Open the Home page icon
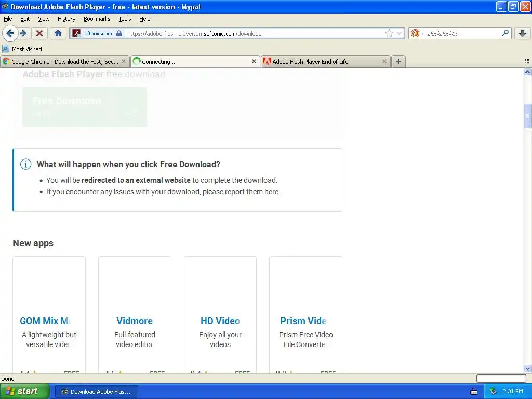Screen dimensions: 532x399 pos(58,33)
